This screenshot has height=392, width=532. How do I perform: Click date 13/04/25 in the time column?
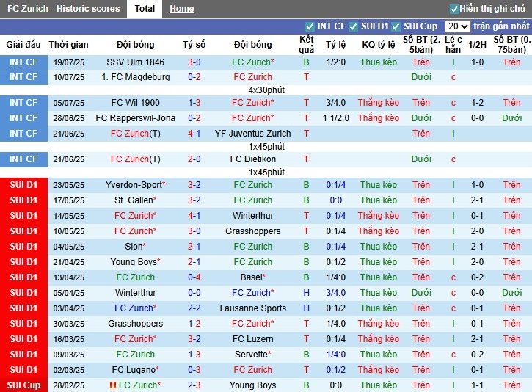(x=68, y=277)
